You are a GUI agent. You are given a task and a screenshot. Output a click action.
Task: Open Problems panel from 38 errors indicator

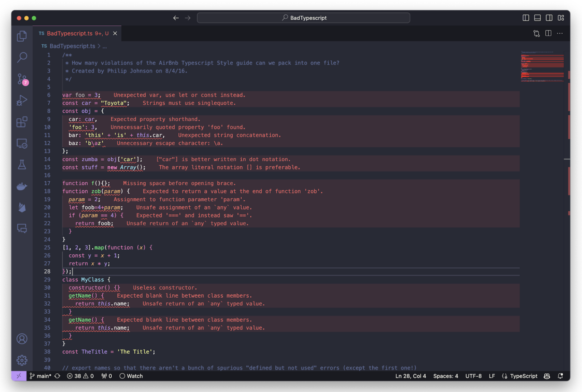pos(80,376)
